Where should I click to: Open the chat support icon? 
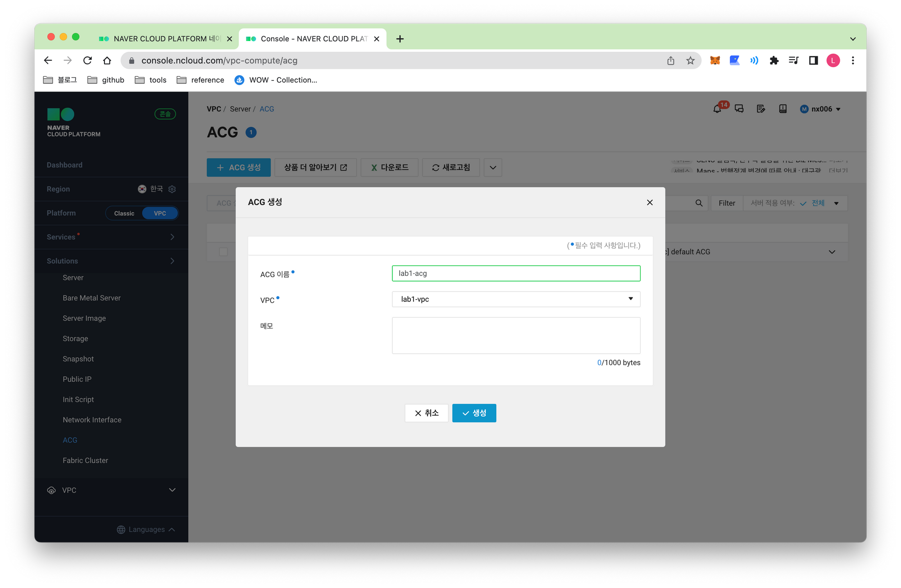pos(739,109)
